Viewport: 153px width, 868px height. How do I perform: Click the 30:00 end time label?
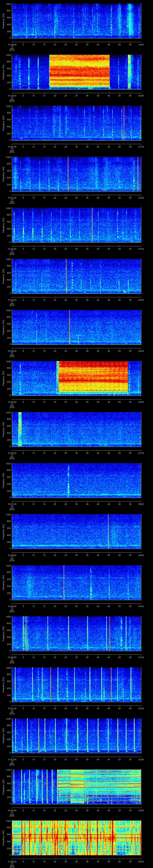(141, 606)
